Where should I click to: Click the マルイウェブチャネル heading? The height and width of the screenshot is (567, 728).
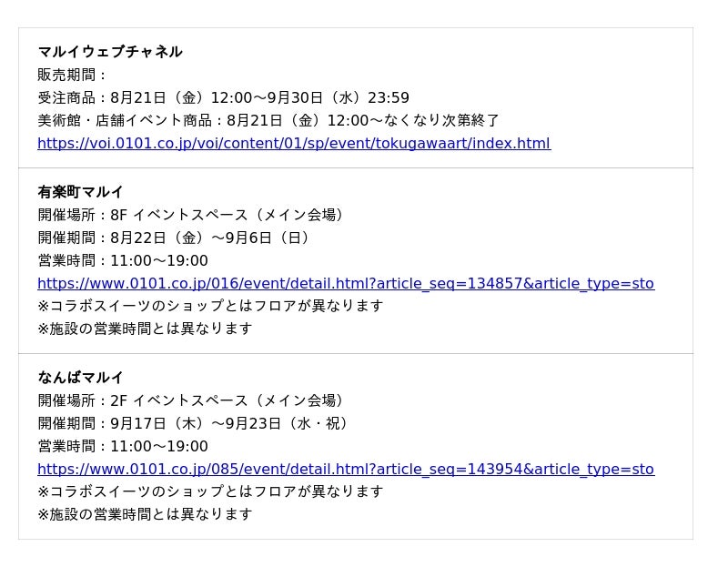(110, 52)
